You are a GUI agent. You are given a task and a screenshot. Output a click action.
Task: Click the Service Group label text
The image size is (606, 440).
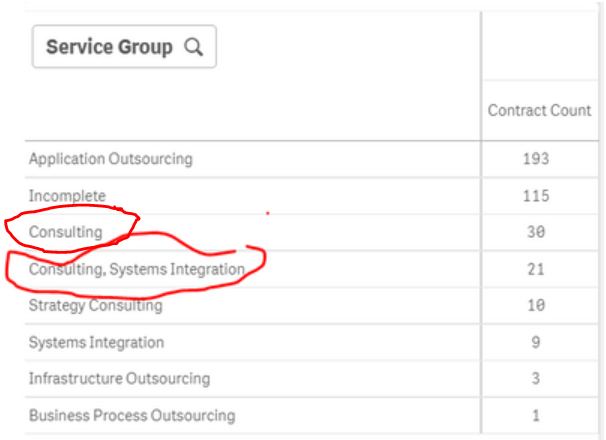point(109,47)
